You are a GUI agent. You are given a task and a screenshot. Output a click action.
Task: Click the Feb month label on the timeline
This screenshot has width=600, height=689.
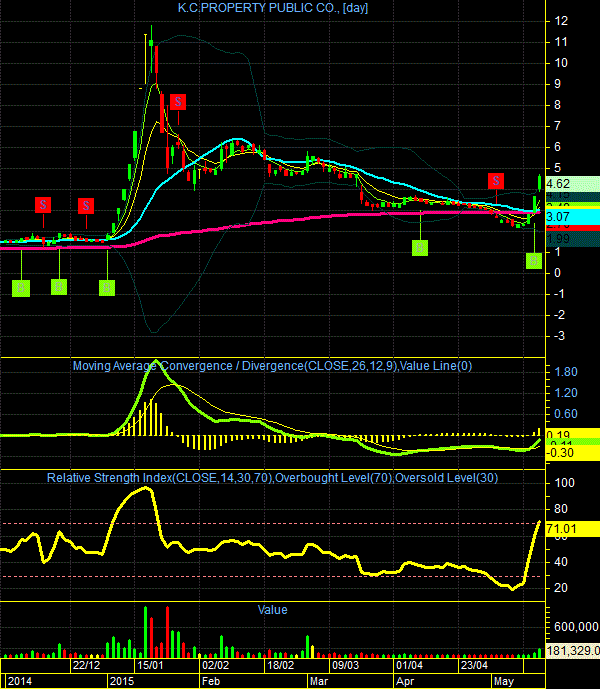click(211, 681)
